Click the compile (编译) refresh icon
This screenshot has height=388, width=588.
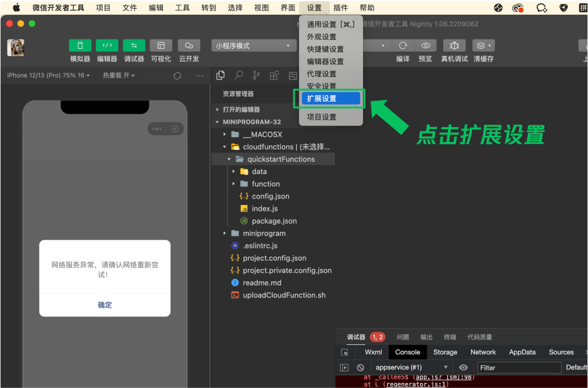[403, 45]
